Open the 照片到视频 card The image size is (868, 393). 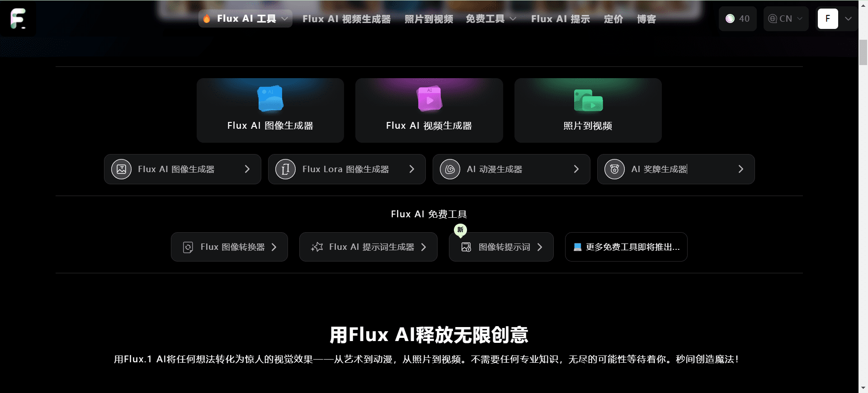(588, 110)
